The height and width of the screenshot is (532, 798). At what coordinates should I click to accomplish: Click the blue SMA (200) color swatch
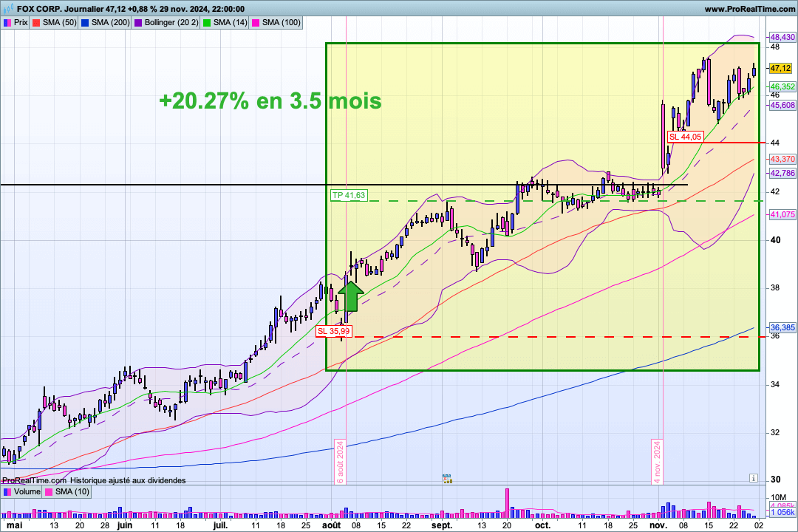[85, 22]
